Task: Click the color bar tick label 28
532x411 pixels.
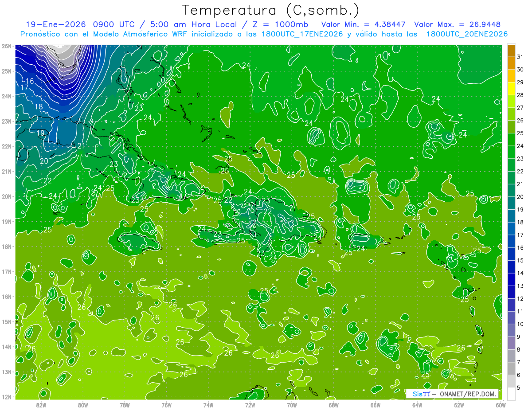Action: click(520, 95)
